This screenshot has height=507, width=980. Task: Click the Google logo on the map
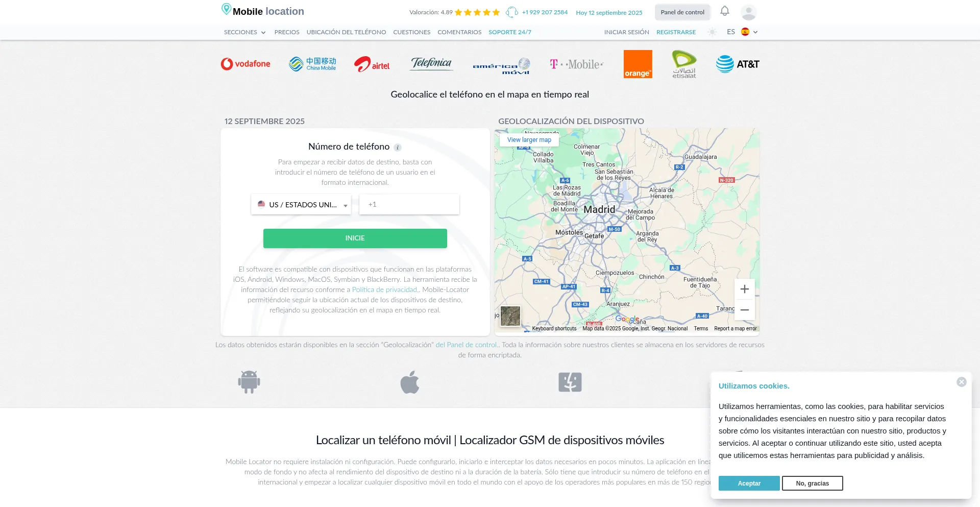tap(627, 319)
